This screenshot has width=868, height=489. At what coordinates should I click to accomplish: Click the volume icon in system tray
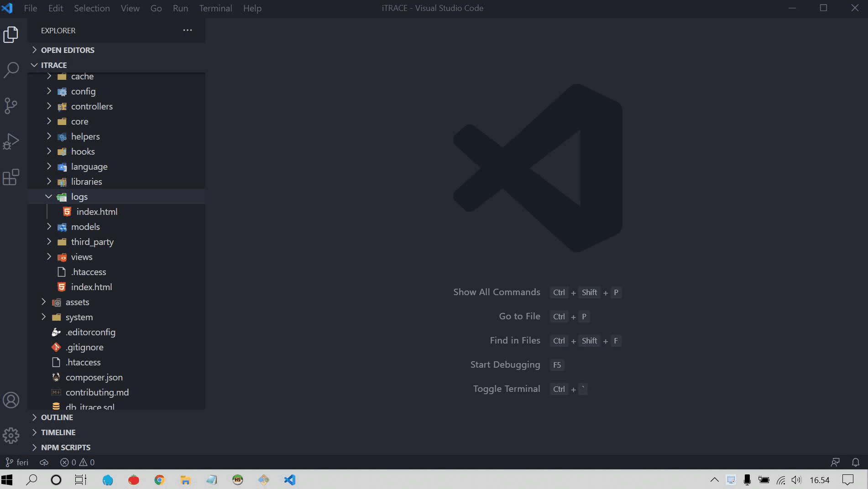[x=796, y=480]
